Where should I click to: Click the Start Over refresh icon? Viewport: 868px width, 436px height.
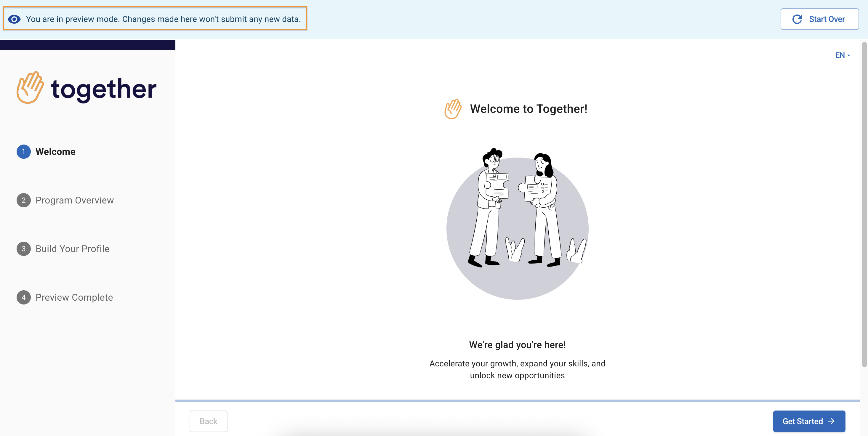pos(797,19)
